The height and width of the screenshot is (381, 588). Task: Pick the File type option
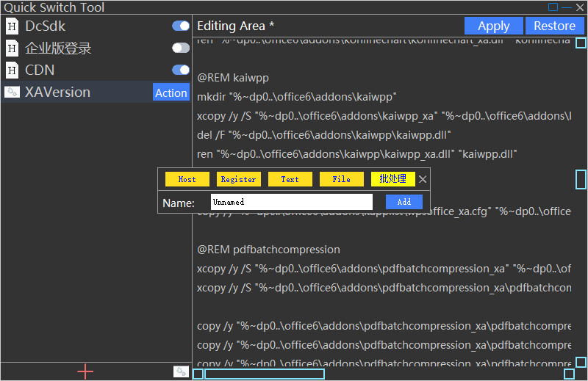click(x=342, y=179)
